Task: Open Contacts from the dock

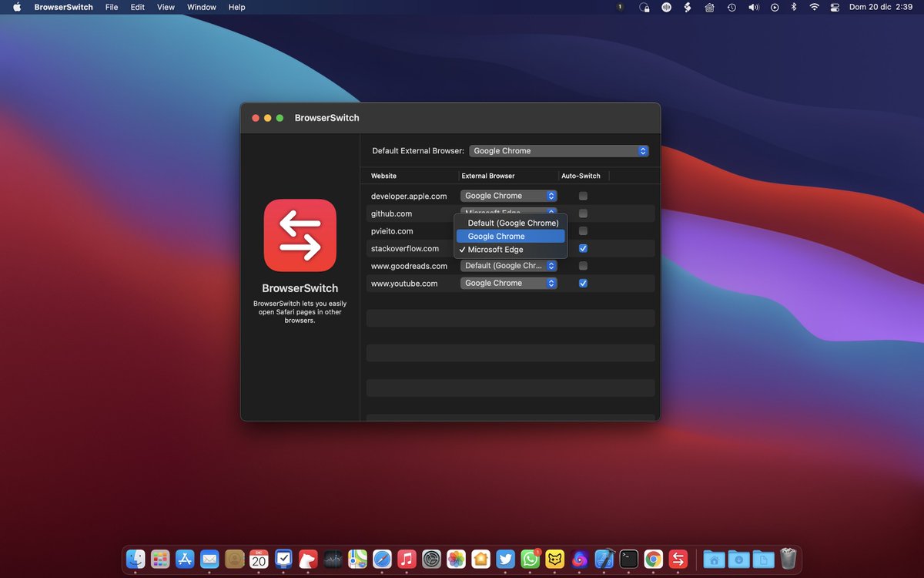Action: (x=234, y=559)
